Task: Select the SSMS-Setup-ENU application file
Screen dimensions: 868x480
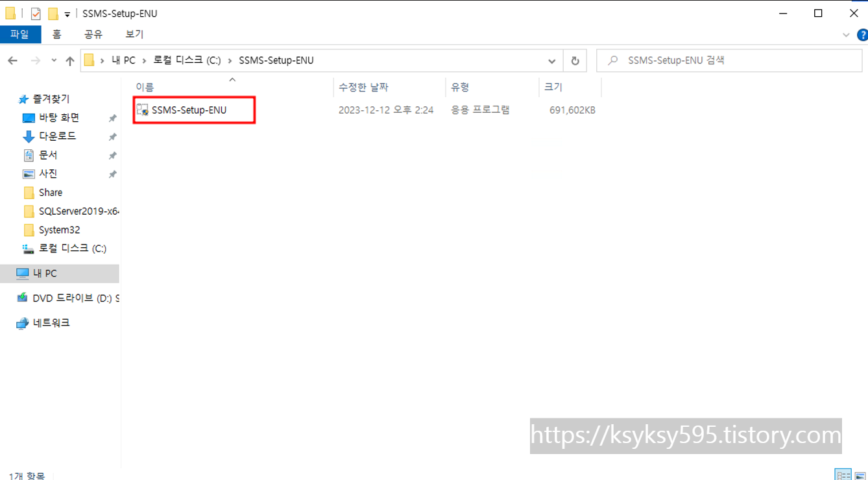Action: (x=189, y=110)
